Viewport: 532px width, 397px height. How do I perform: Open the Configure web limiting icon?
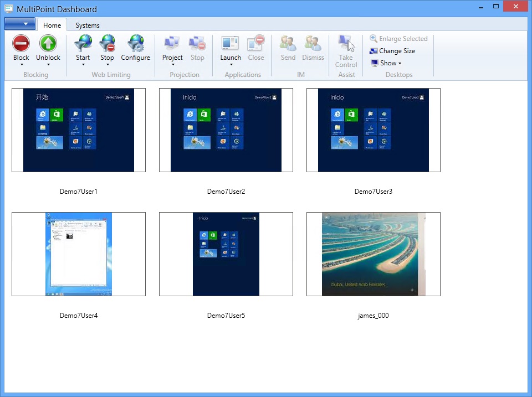(x=136, y=43)
